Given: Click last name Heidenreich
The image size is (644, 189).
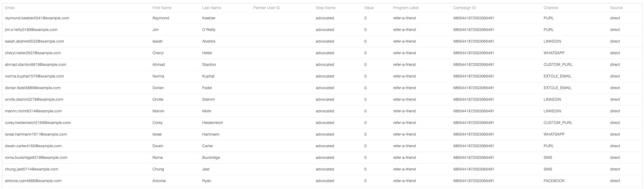Looking at the screenshot, I should tap(213, 123).
